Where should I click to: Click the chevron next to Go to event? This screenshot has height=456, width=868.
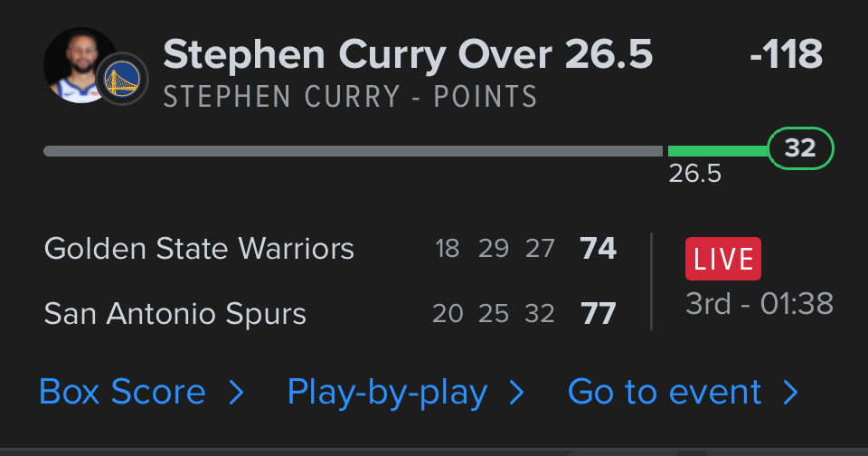pos(790,393)
